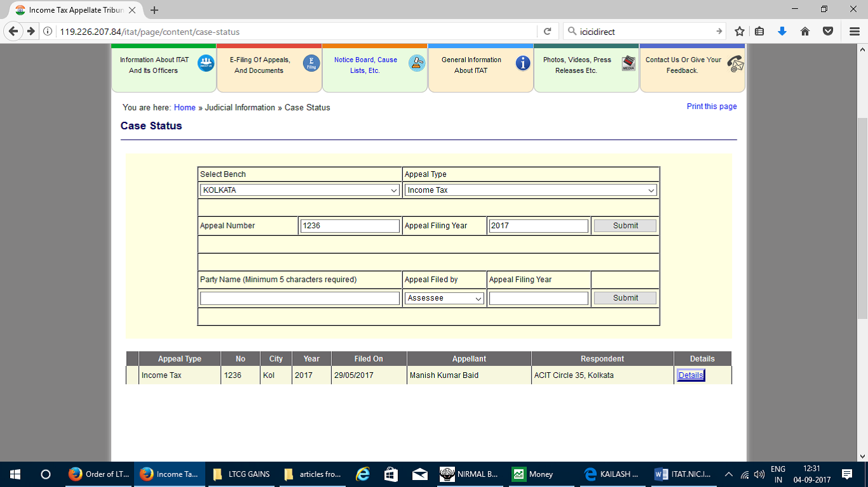Click the Print this page link
Viewport: 868px width, 487px height.
pyautogui.click(x=711, y=107)
